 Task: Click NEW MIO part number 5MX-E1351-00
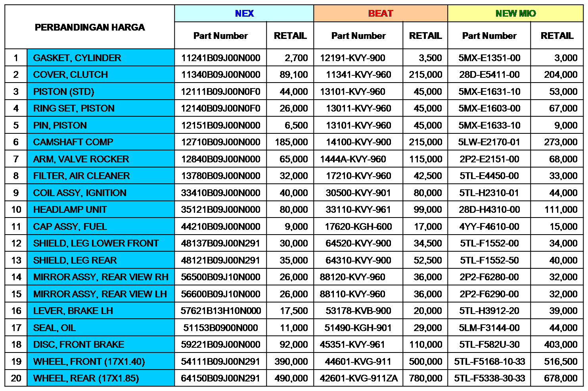489,58
